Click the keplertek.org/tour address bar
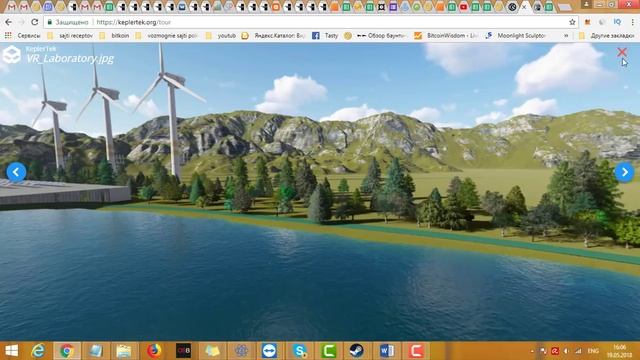The image size is (640, 360). pyautogui.click(x=310, y=22)
